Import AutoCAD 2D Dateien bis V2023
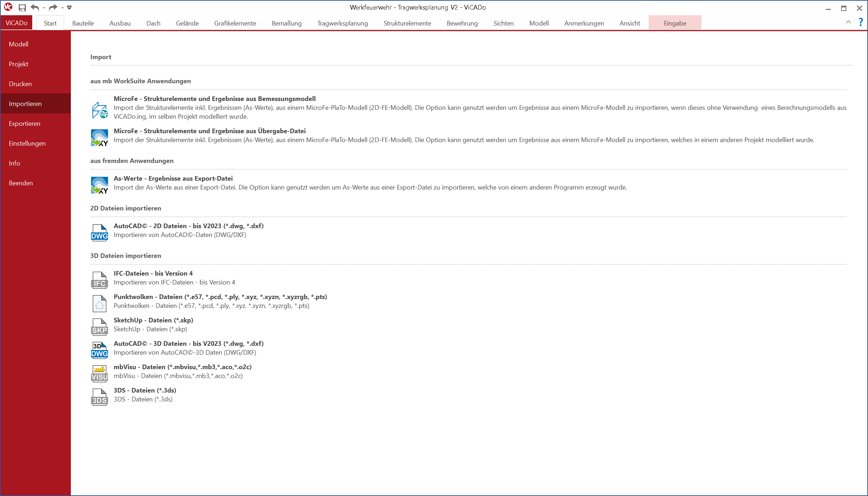The image size is (868, 496). pos(188,226)
